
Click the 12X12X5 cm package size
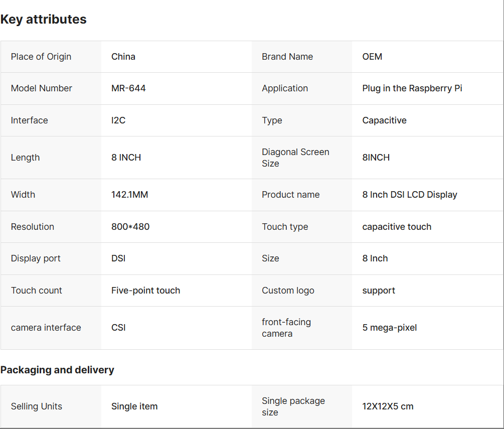(388, 406)
